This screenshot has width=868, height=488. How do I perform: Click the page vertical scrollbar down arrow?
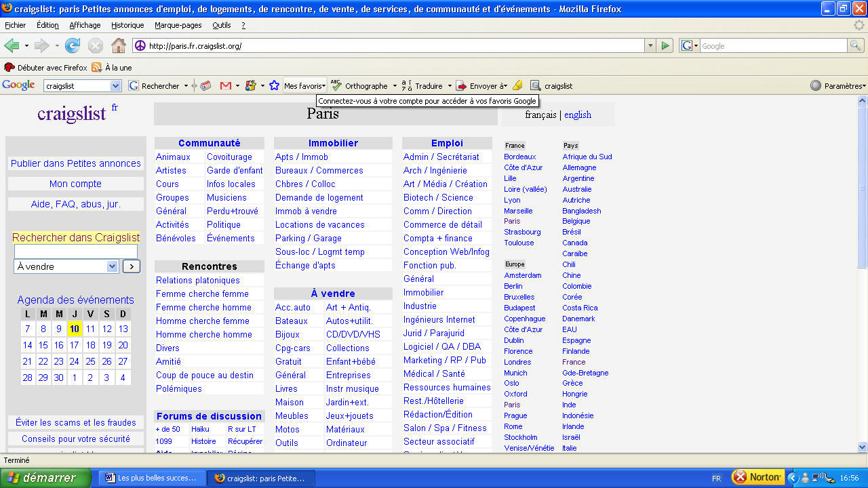(863, 447)
